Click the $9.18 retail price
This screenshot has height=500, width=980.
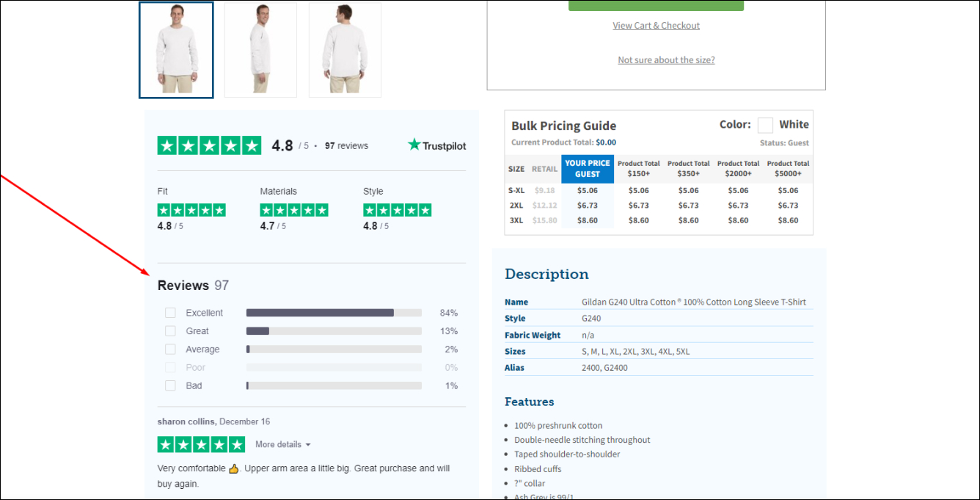pyautogui.click(x=544, y=191)
